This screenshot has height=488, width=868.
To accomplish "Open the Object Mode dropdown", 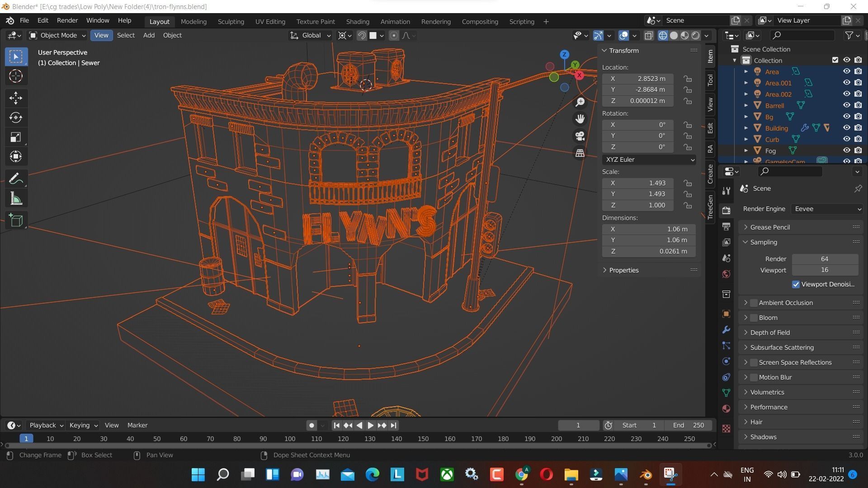I will (57, 35).
